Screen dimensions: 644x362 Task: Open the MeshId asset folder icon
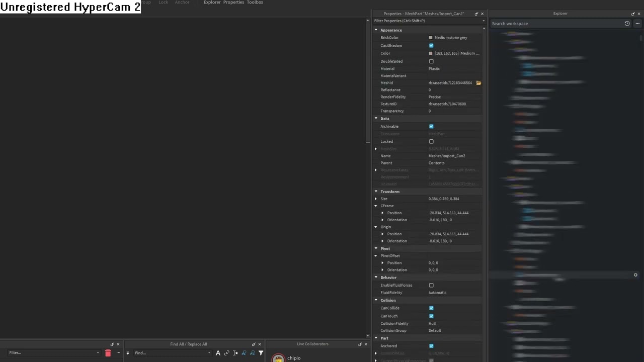tap(478, 82)
